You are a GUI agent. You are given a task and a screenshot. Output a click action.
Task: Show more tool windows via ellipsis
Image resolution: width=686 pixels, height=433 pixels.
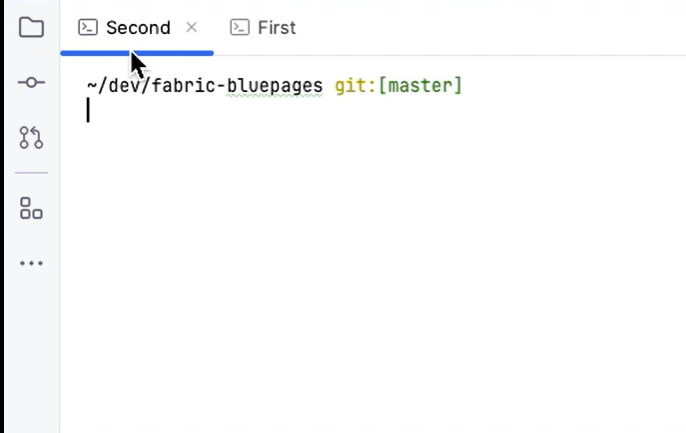(31, 263)
